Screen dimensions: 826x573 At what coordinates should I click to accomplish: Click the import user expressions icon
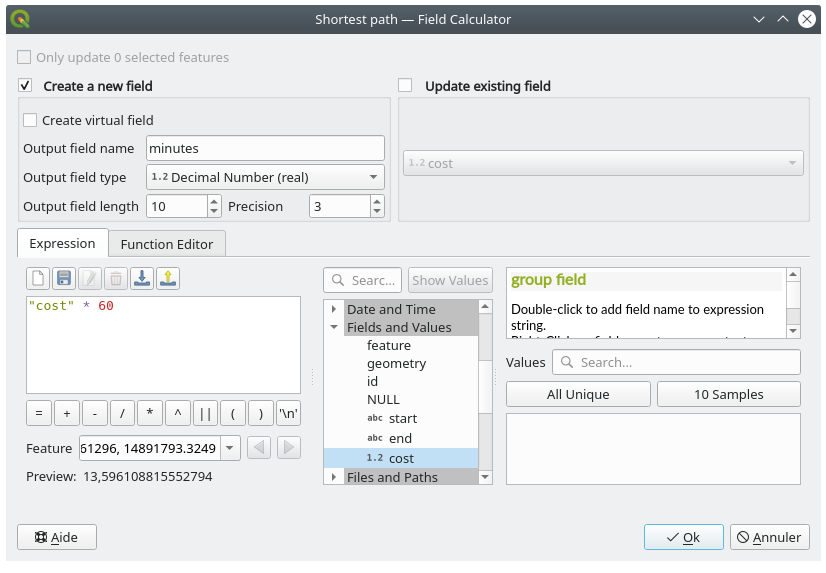coord(142,279)
